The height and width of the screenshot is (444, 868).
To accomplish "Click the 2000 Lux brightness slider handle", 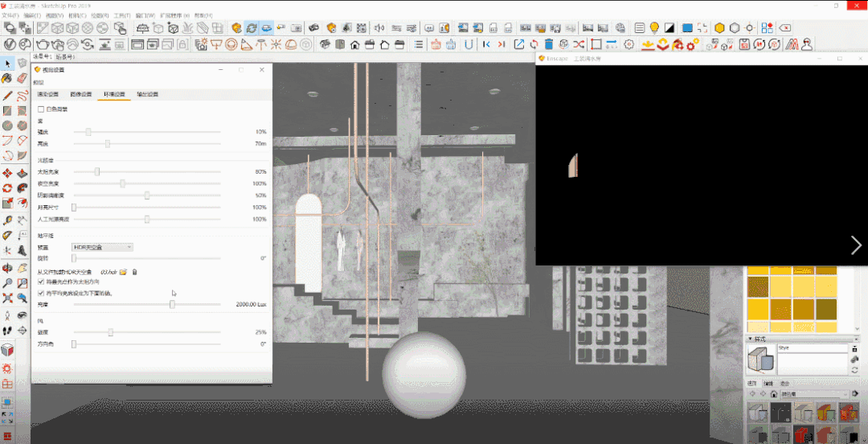I will click(x=172, y=305).
